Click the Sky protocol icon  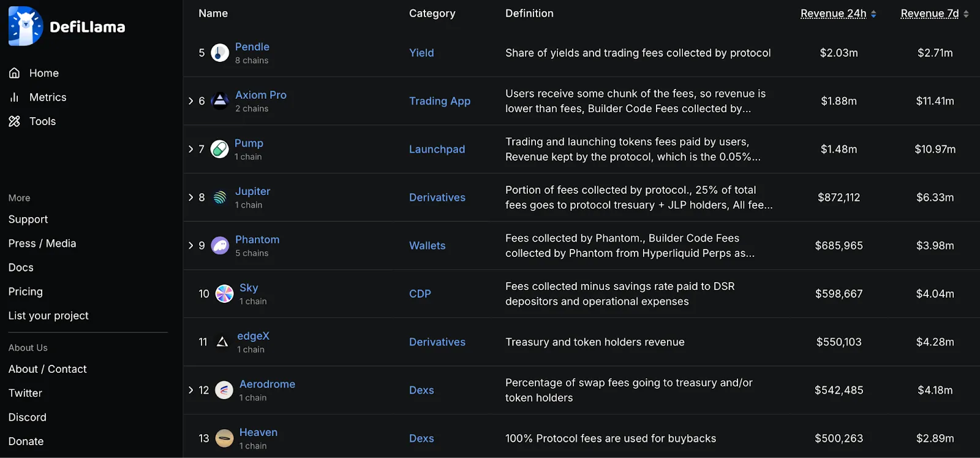[x=224, y=294]
